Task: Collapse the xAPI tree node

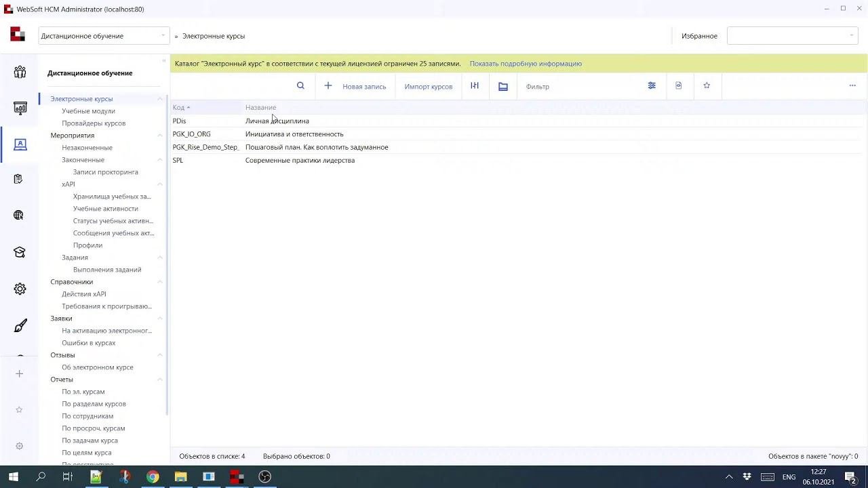Action: point(160,184)
